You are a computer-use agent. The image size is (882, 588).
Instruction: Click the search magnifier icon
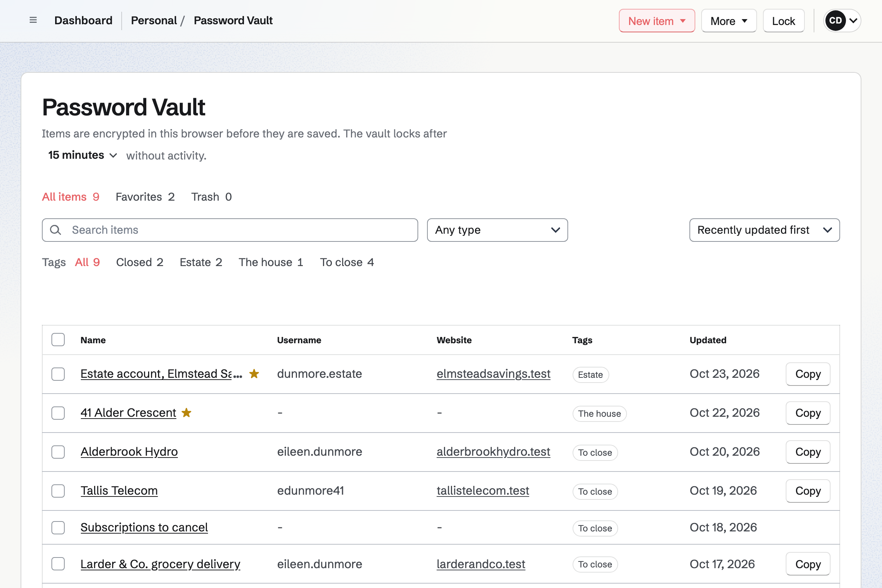tap(55, 230)
